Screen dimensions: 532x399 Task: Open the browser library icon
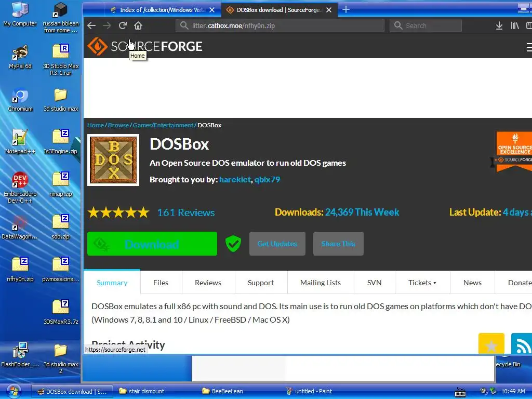point(515,25)
